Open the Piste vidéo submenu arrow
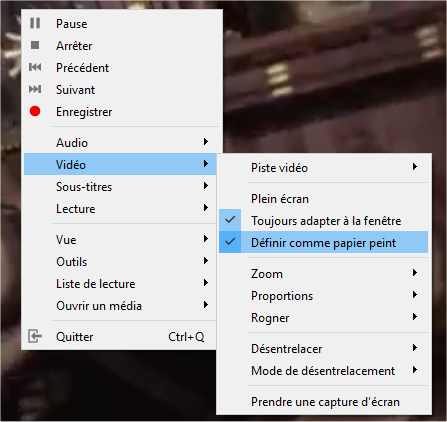The image size is (447, 422). pyautogui.click(x=415, y=167)
